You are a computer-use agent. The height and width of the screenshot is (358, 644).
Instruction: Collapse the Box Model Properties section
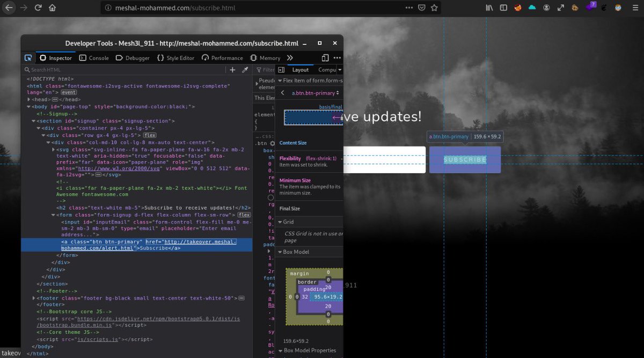pos(280,350)
